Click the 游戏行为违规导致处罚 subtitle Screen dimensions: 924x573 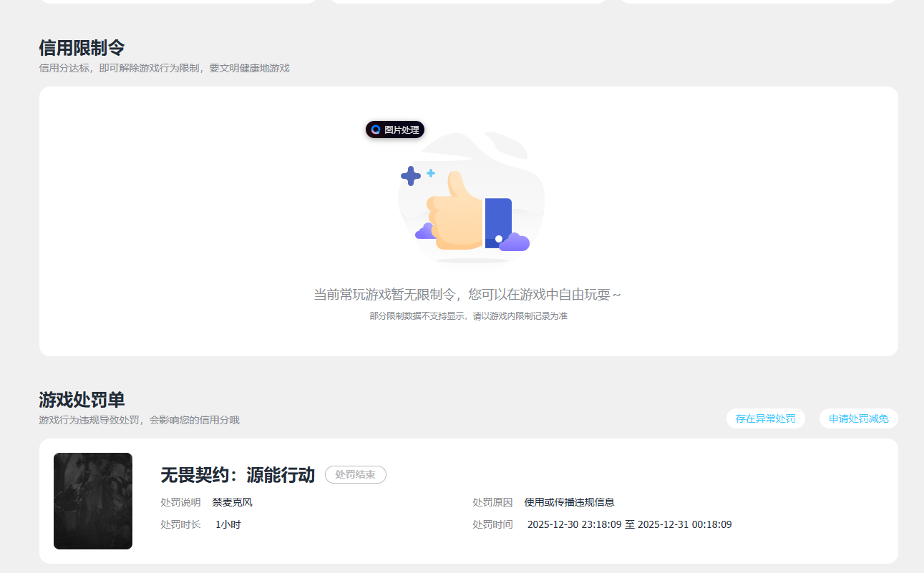coord(139,420)
